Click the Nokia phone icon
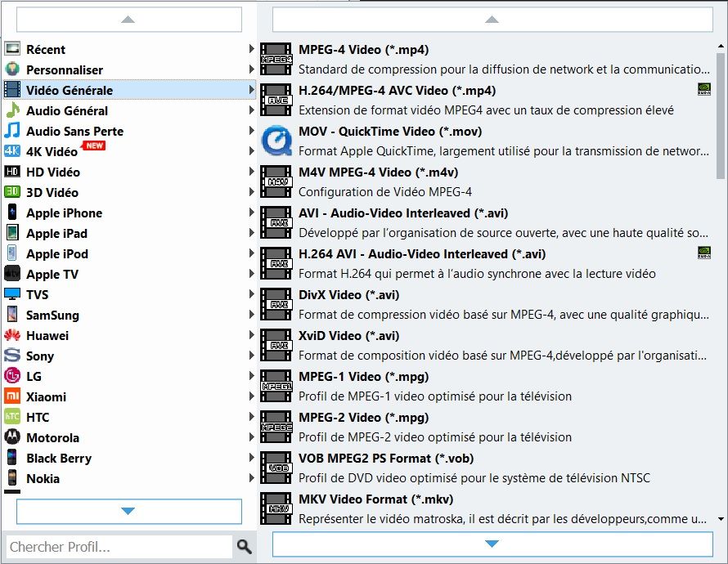The image size is (728, 564). 12,477
